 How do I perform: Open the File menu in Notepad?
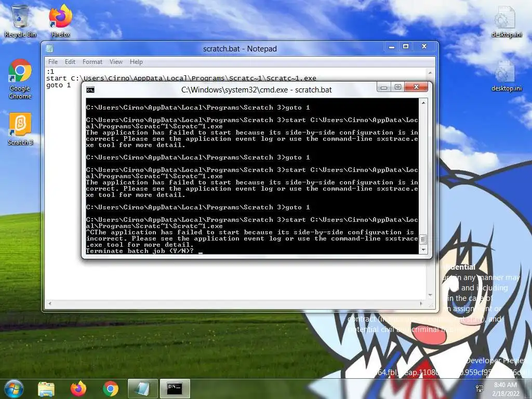click(x=53, y=62)
